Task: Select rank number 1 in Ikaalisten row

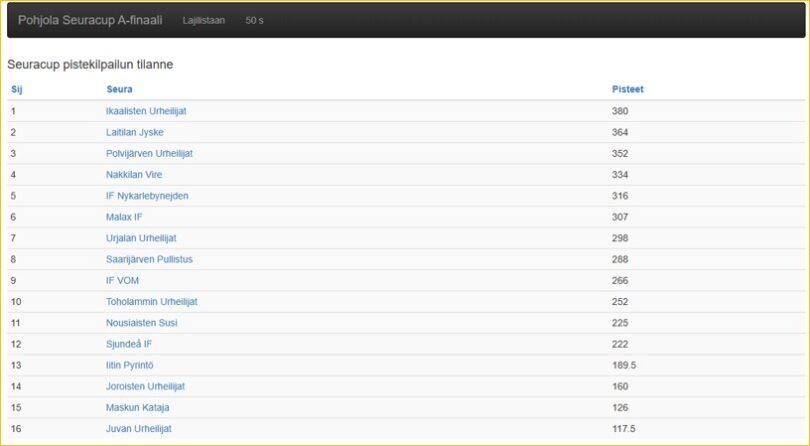Action: click(13, 111)
